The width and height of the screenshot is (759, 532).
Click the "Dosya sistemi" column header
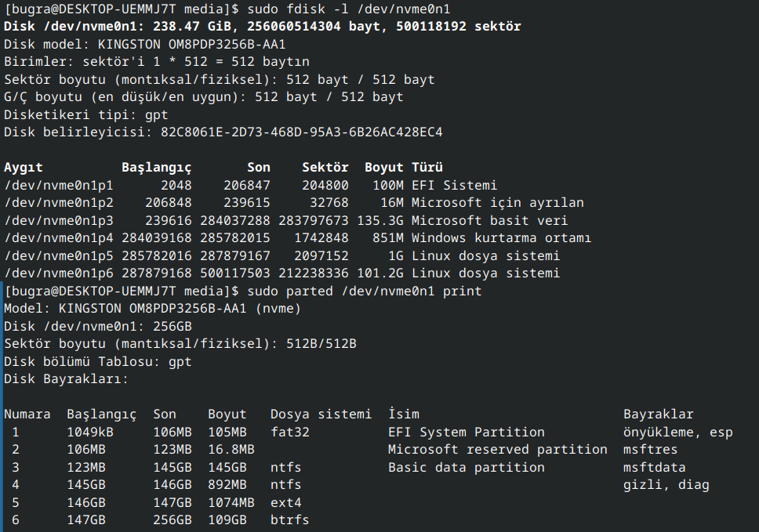321,414
